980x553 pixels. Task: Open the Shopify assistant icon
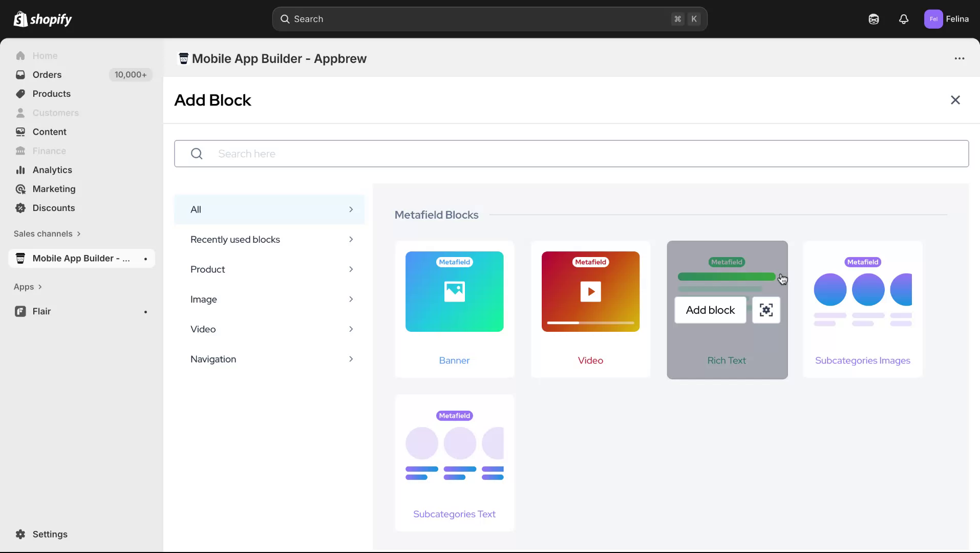(x=874, y=19)
